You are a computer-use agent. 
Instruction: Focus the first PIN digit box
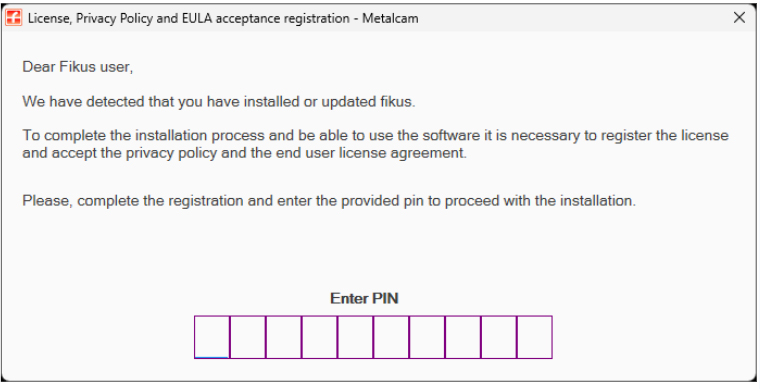pos(212,337)
